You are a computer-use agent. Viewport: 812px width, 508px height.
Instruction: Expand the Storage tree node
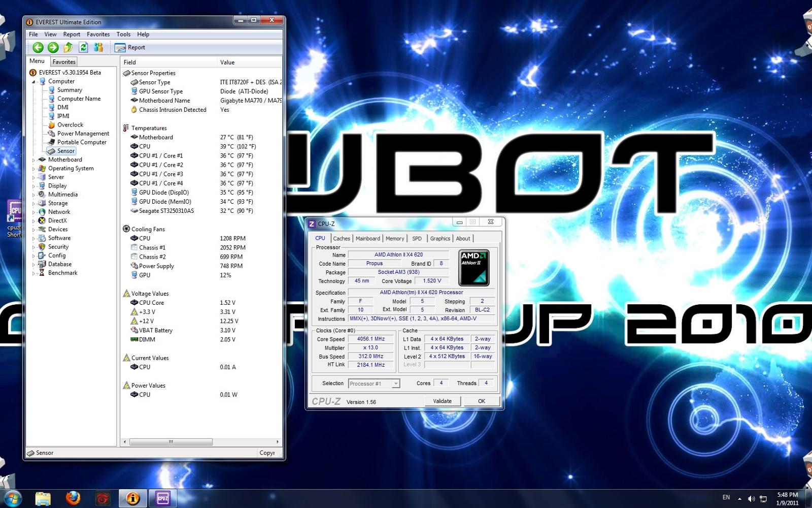click(34, 203)
